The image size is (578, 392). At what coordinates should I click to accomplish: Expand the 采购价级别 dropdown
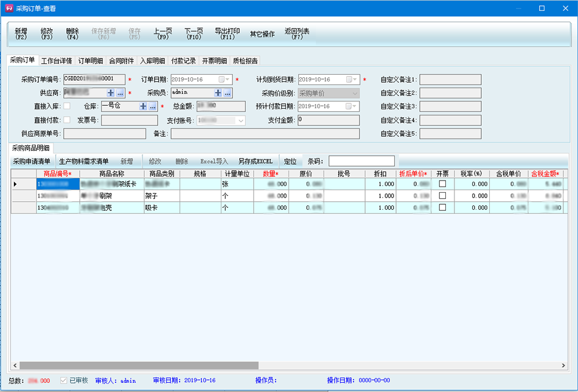pyautogui.click(x=355, y=94)
